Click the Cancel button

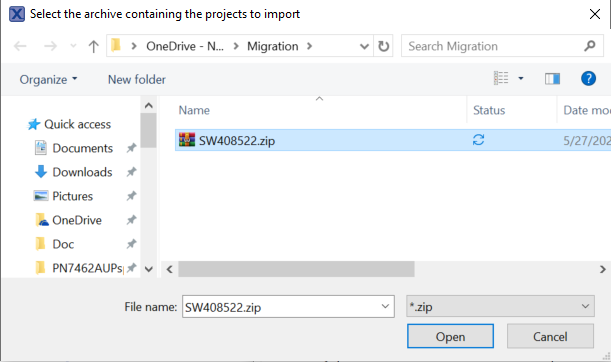pos(550,336)
